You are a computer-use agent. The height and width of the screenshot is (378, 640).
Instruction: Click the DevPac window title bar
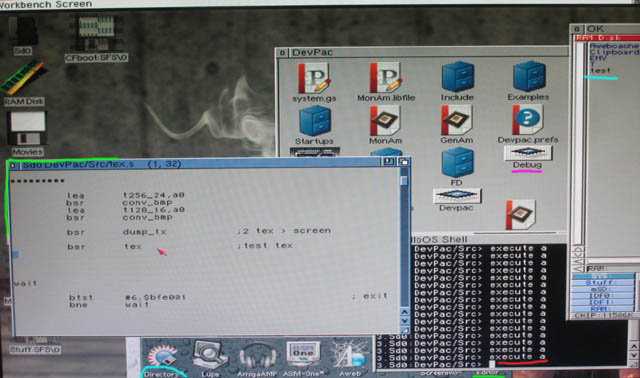[x=422, y=52]
